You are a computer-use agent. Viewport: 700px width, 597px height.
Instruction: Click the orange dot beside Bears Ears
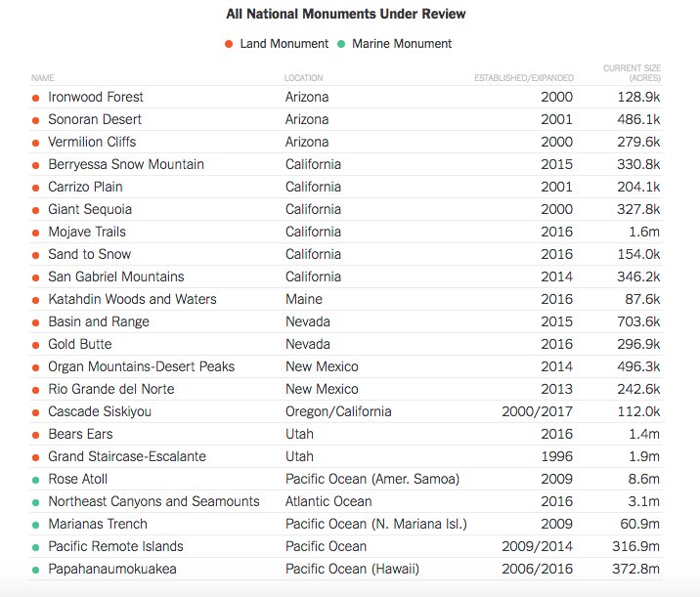(36, 435)
